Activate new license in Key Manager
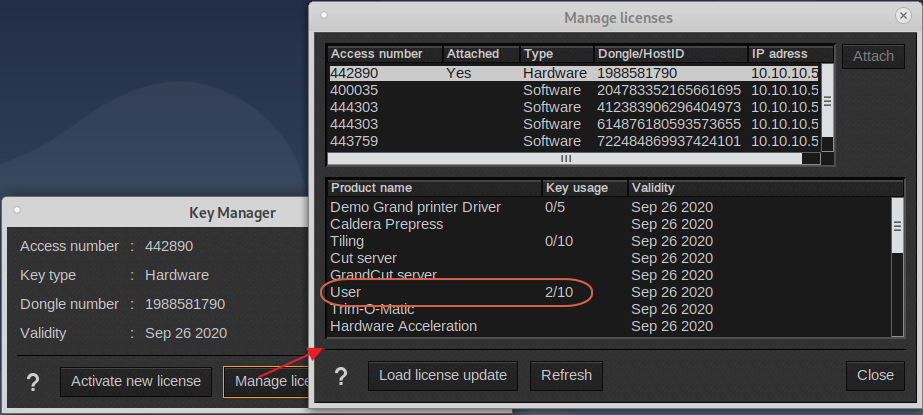Screen dimensions: 923x415 coord(136,381)
